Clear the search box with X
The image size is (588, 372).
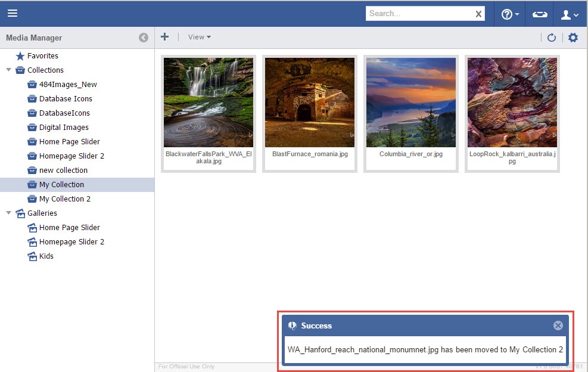pos(478,14)
